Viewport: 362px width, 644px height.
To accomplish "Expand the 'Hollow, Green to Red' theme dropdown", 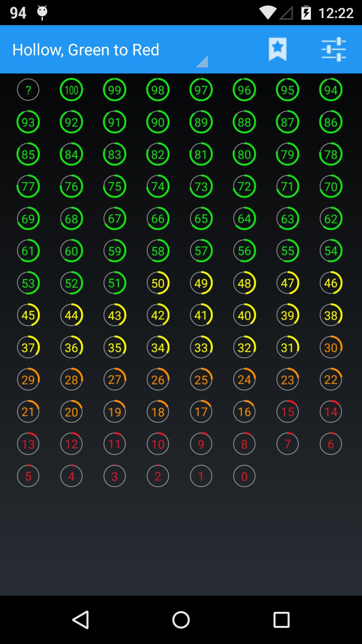I will [x=110, y=50].
